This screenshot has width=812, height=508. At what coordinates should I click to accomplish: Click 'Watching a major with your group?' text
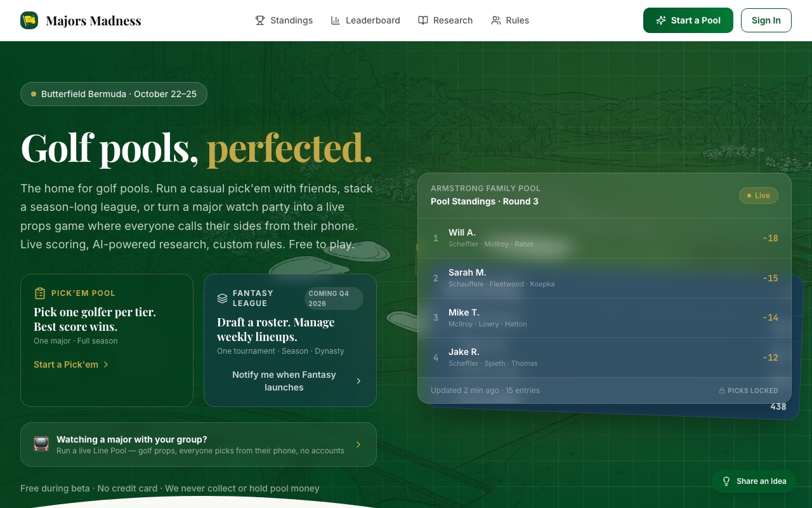pos(132,439)
